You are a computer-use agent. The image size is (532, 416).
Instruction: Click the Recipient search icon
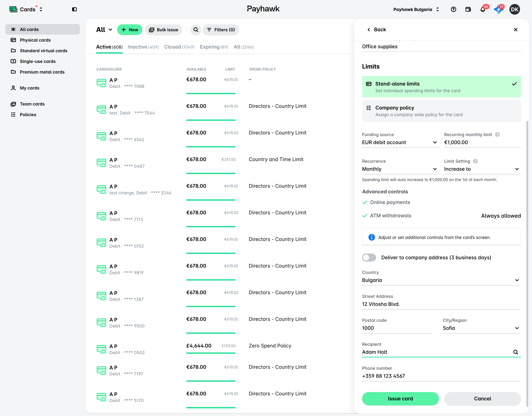pyautogui.click(x=515, y=352)
